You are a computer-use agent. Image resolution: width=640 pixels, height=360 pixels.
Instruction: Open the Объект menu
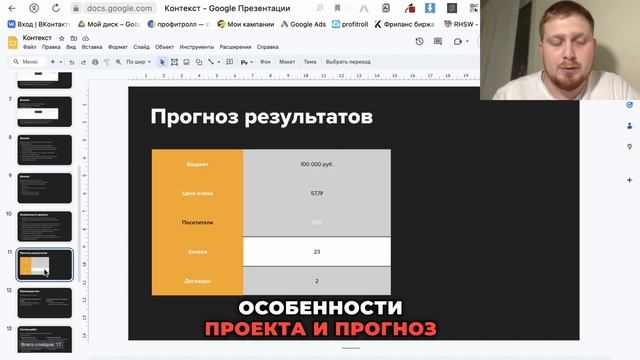pos(164,47)
